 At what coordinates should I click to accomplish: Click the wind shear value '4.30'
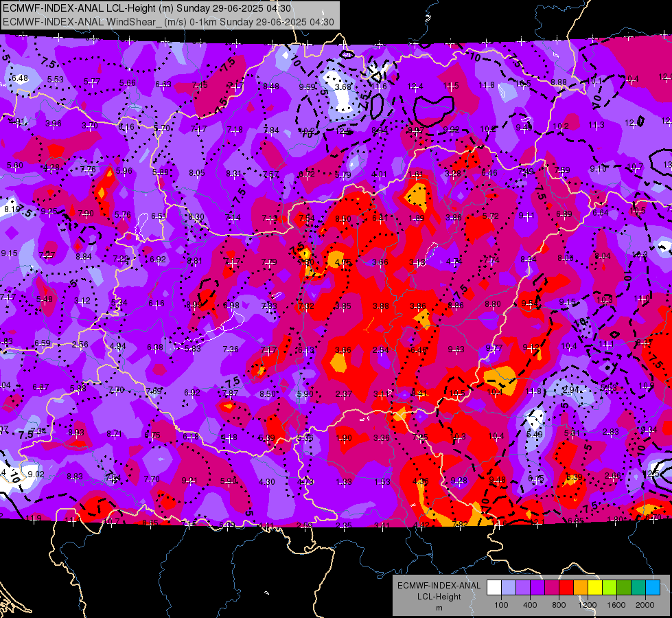click(x=266, y=482)
